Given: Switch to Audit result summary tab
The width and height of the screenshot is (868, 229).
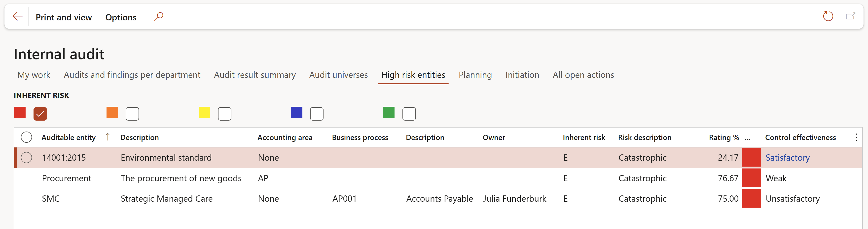Looking at the screenshot, I should tap(255, 75).
